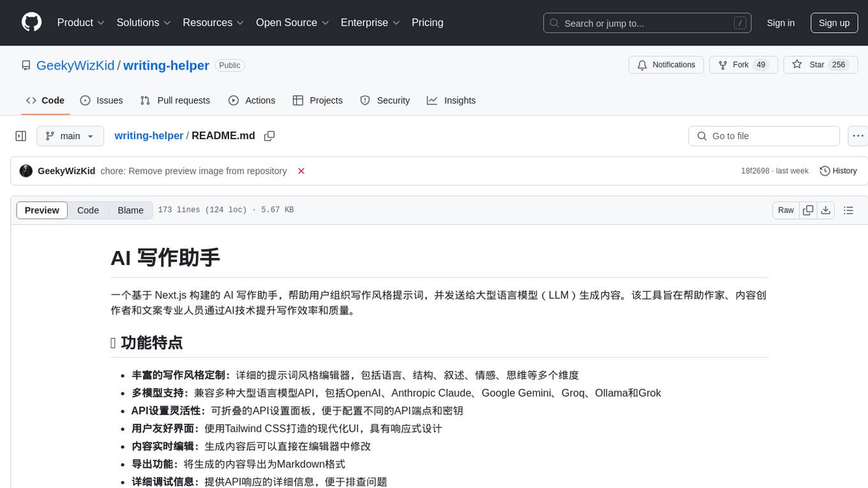The image size is (868, 488).
Task: Click the GeekyWizKid commit author avatar
Action: [26, 171]
